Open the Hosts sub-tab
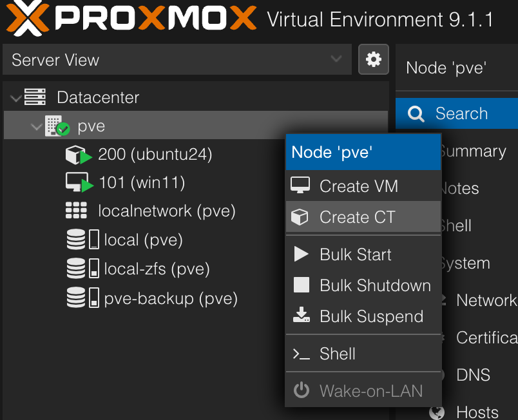Image resolution: width=518 pixels, height=420 pixels. [x=477, y=412]
